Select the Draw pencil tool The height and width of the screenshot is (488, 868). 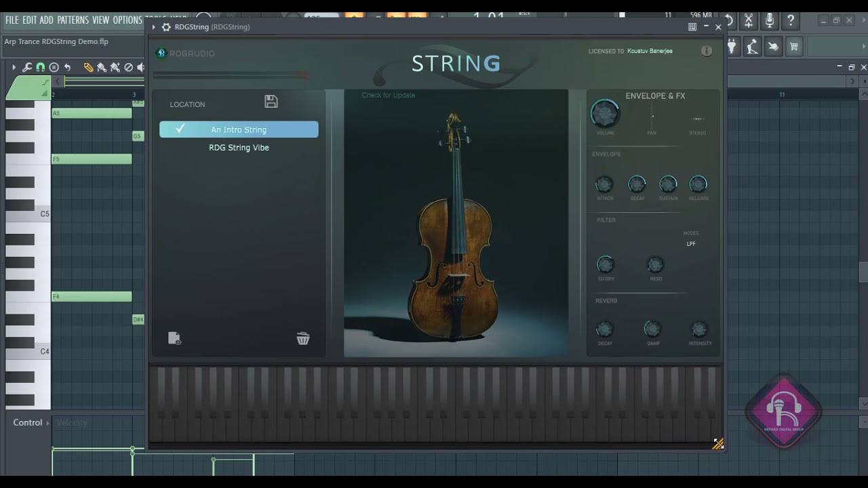pyautogui.click(x=88, y=67)
